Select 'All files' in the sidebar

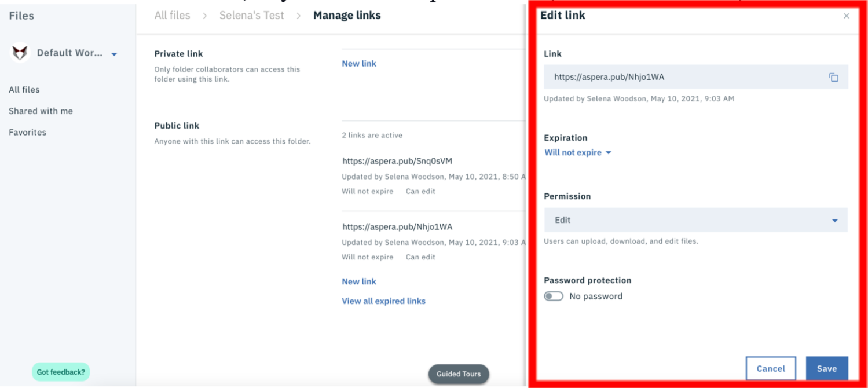24,90
